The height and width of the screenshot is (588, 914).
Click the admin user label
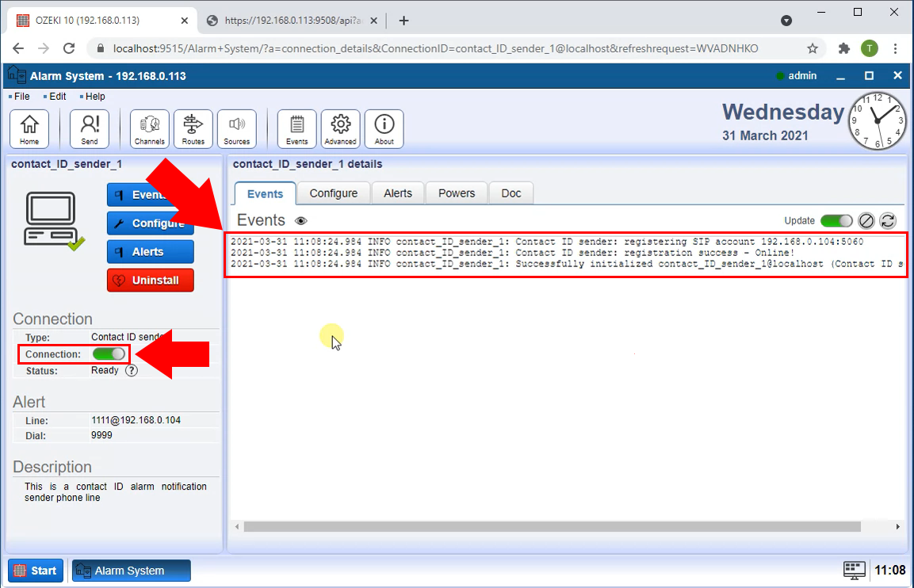[802, 76]
